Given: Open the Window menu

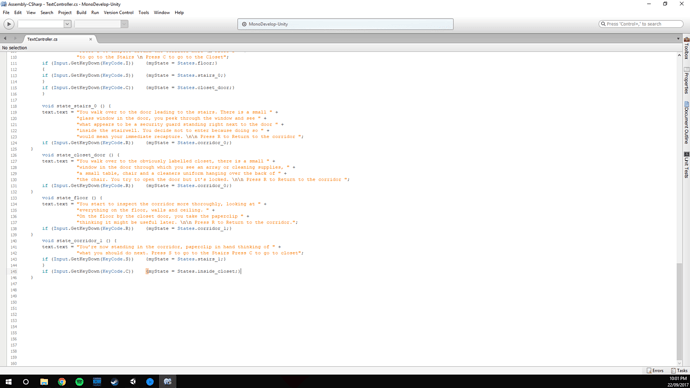Looking at the screenshot, I should [x=161, y=13].
